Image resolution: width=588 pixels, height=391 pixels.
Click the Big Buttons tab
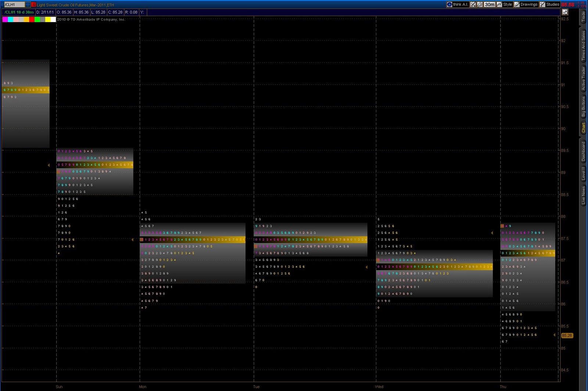tap(584, 105)
